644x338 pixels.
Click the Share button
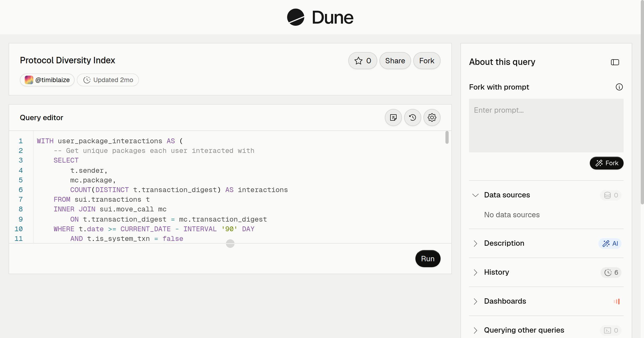click(395, 61)
